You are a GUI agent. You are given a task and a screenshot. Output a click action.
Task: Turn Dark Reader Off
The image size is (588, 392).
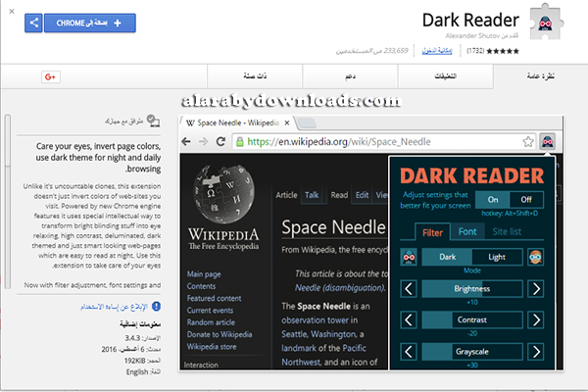526,200
